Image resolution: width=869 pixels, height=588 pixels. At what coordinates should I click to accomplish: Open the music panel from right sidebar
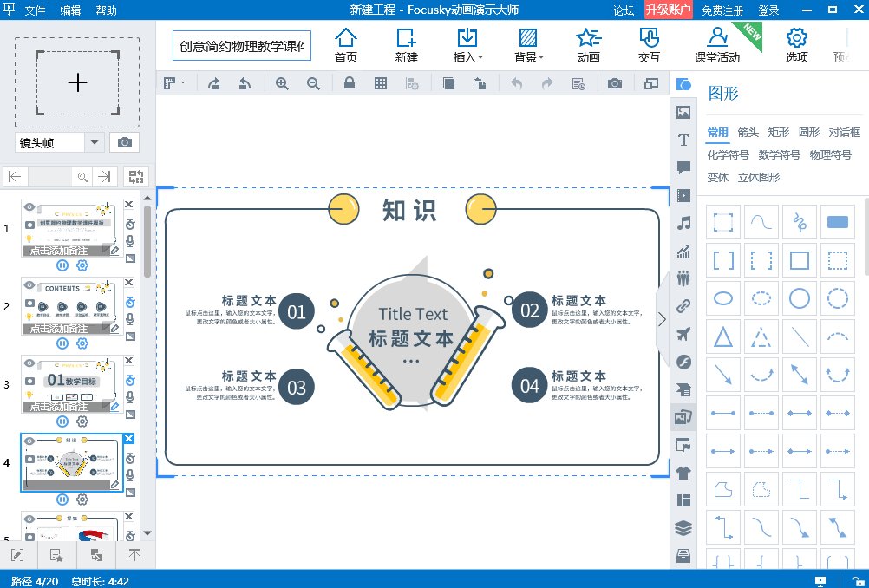pos(683,223)
